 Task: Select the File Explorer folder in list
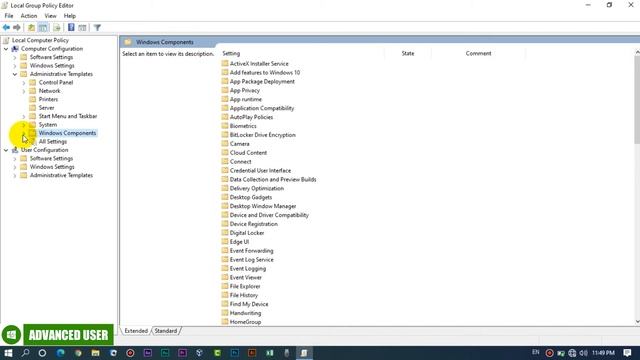[244, 287]
